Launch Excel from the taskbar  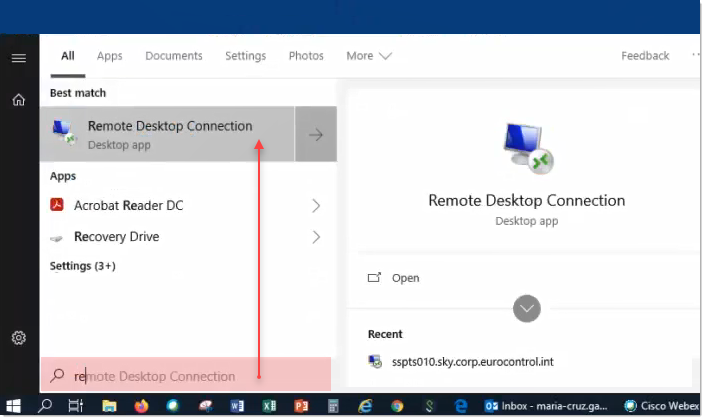point(269,407)
